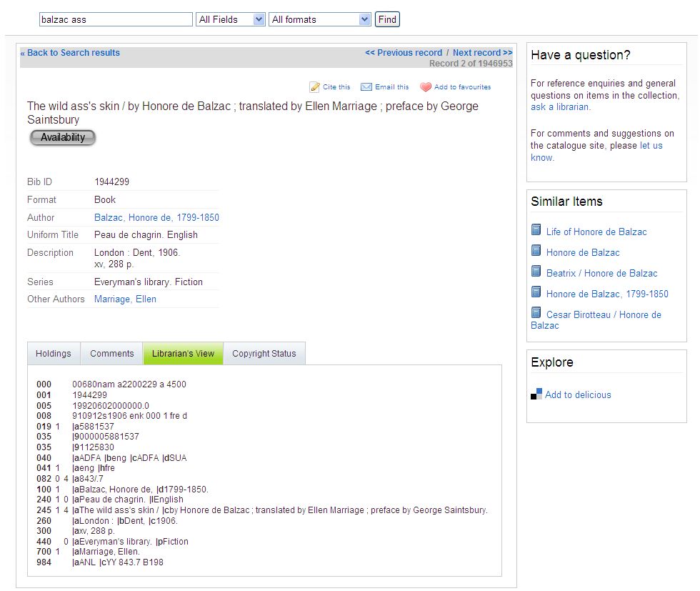Select the Copyright Status tab
The image size is (700, 591).
[x=264, y=354]
